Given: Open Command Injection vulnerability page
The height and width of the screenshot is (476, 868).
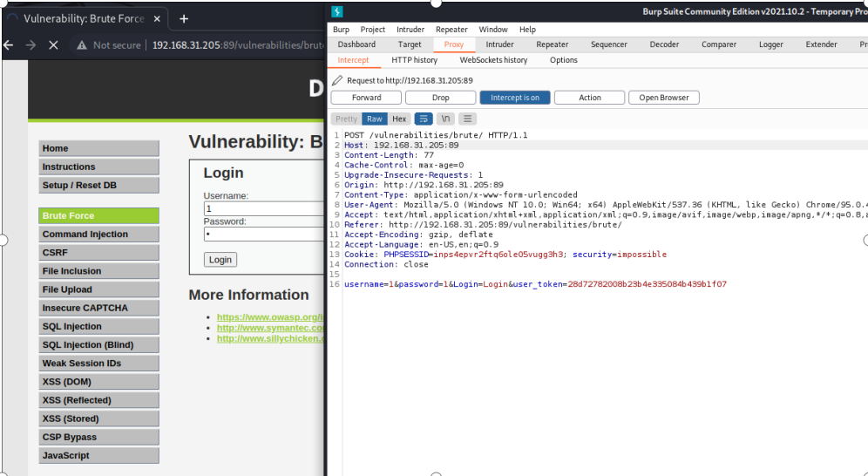Looking at the screenshot, I should pos(99,235).
